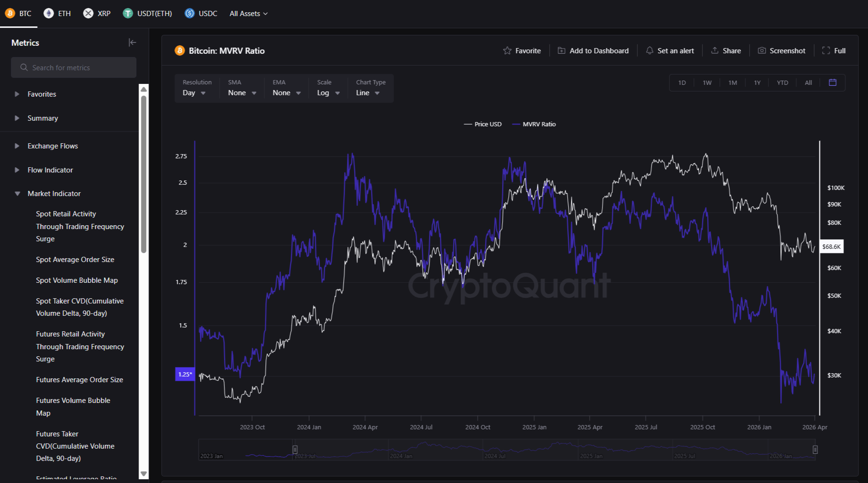Viewport: 868px width, 483px height.
Task: Expand the Exchange Flows section
Action: [x=52, y=146]
